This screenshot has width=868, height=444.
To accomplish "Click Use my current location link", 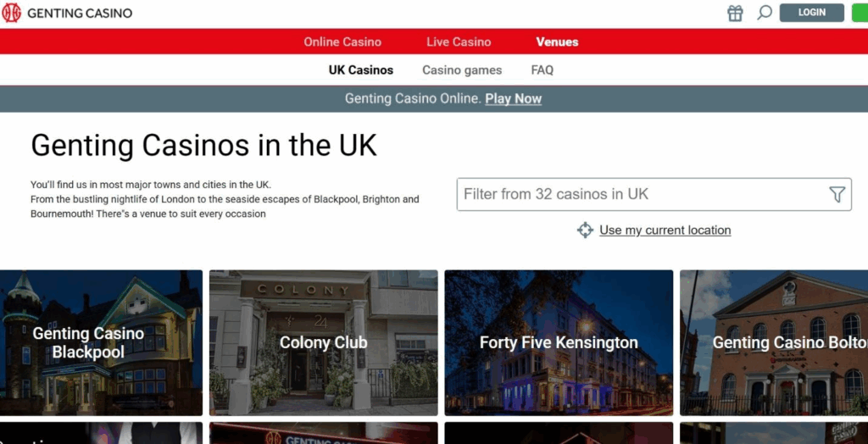I will 665,230.
